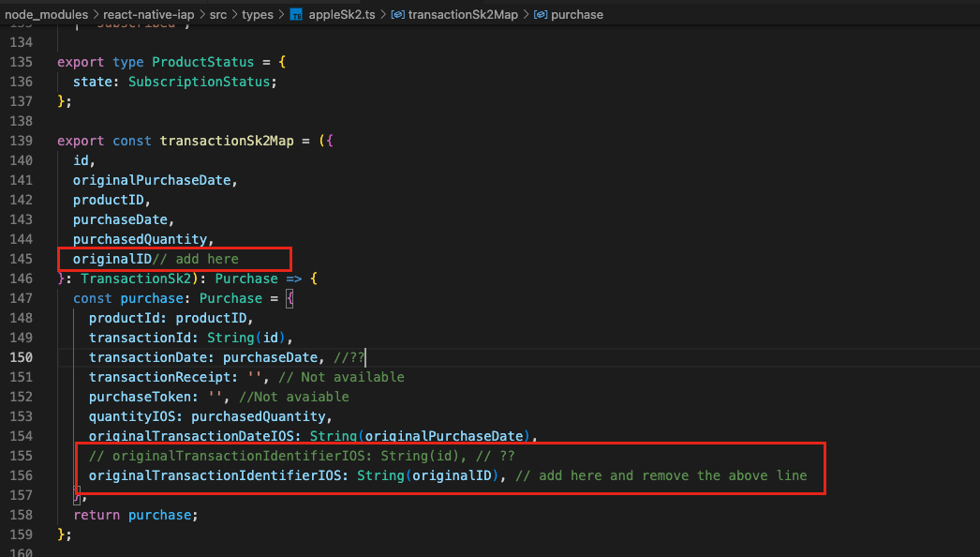This screenshot has height=557, width=980.
Task: Select node_modules in the breadcrumb bar
Action: pos(47,14)
